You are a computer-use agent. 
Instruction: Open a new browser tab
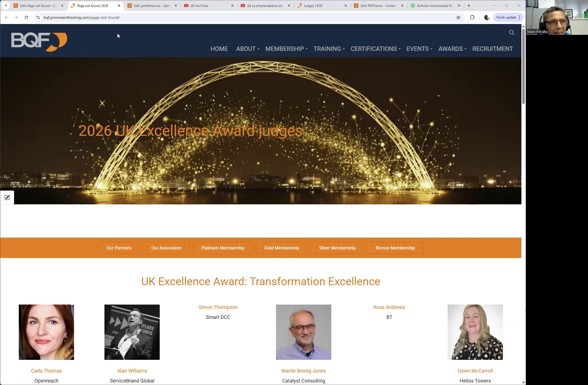coord(469,6)
